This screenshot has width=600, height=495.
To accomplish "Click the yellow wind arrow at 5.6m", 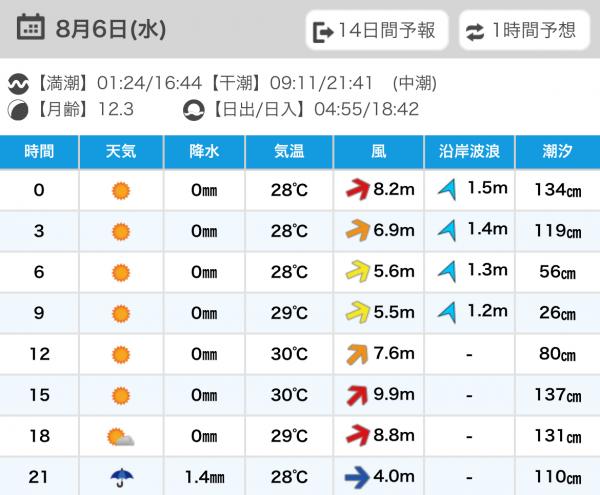I will [x=358, y=271].
